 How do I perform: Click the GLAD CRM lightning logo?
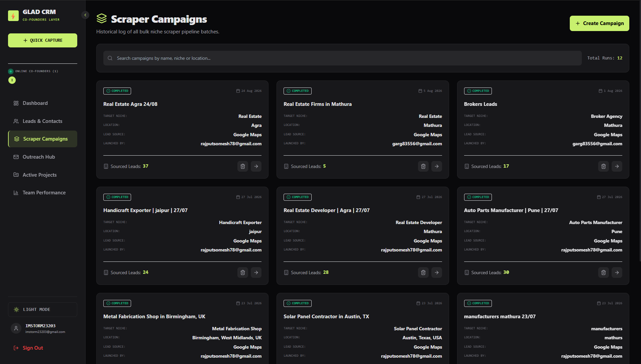(13, 16)
